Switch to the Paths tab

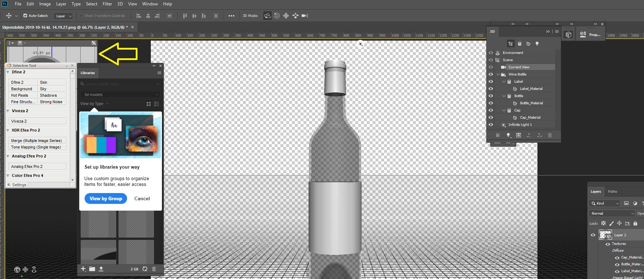coord(612,192)
